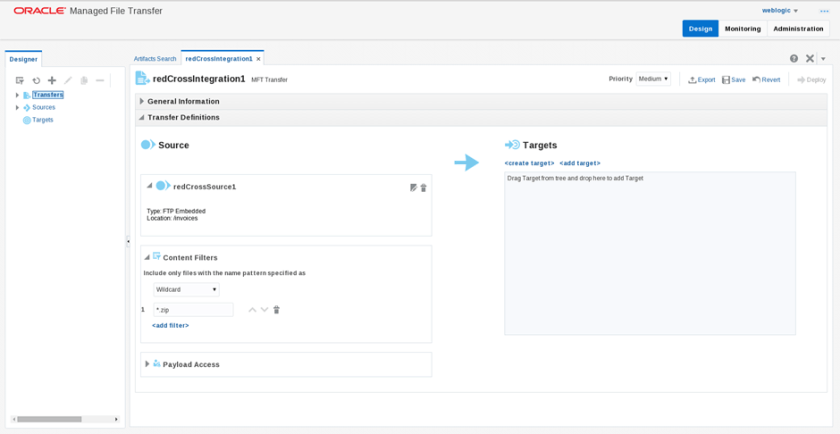Viewport: 840px width, 434px height.
Task: Expand the General Information section
Action: pyautogui.click(x=141, y=101)
